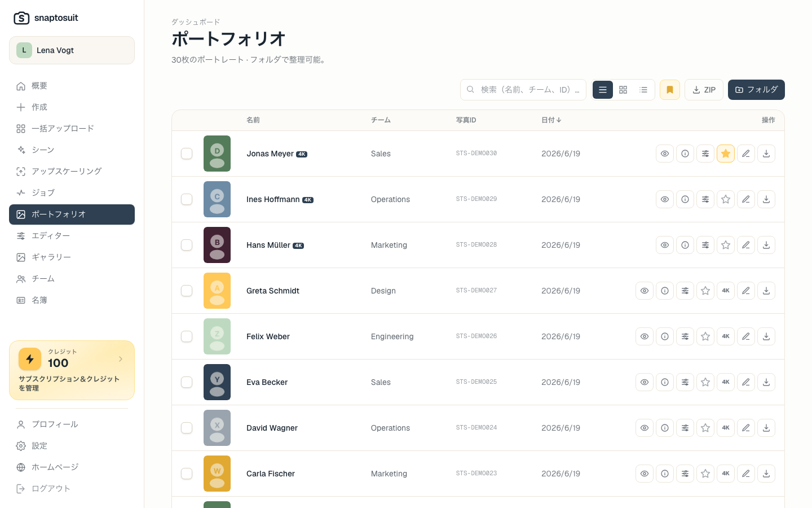Open the フォルダ folder button
812x508 pixels.
pos(756,90)
